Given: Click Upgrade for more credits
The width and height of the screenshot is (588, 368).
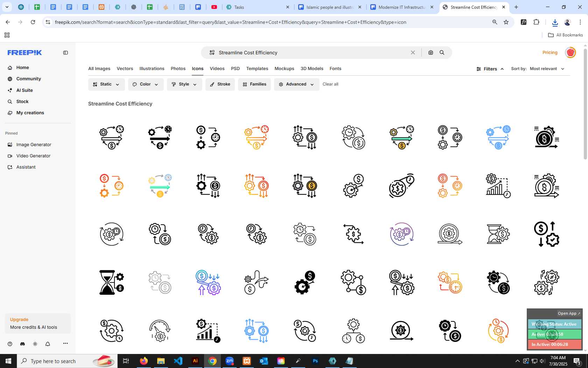Looking at the screenshot, I should [x=19, y=320].
